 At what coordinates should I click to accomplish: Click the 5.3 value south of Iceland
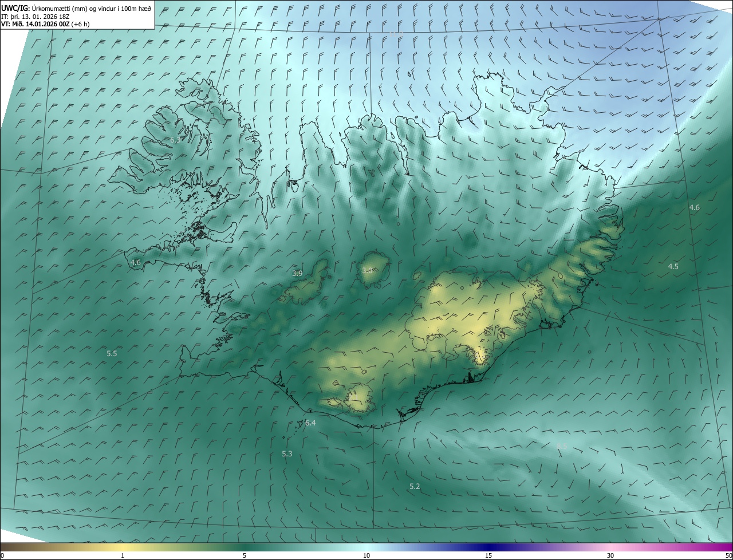(x=287, y=453)
